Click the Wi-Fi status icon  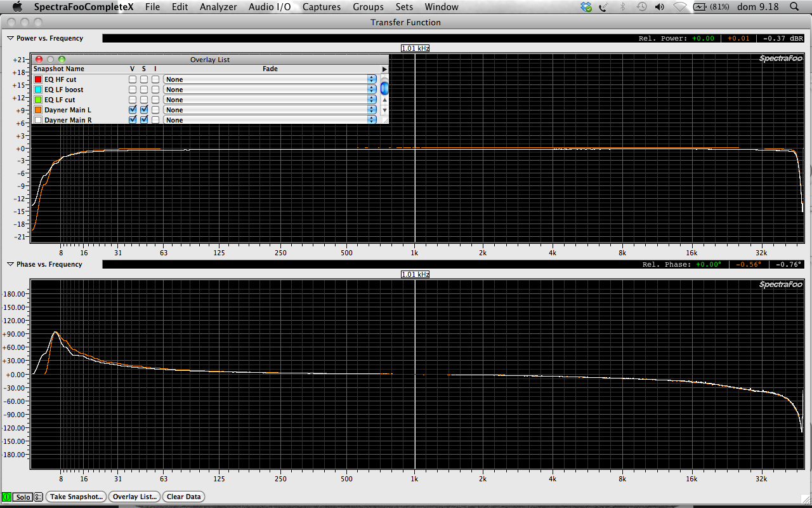coord(679,7)
